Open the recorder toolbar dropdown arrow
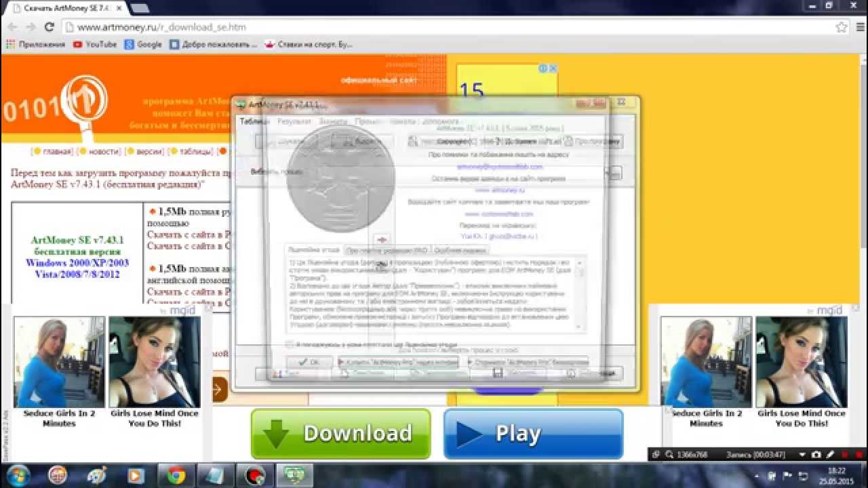Image resolution: width=868 pixels, height=488 pixels. click(x=803, y=455)
